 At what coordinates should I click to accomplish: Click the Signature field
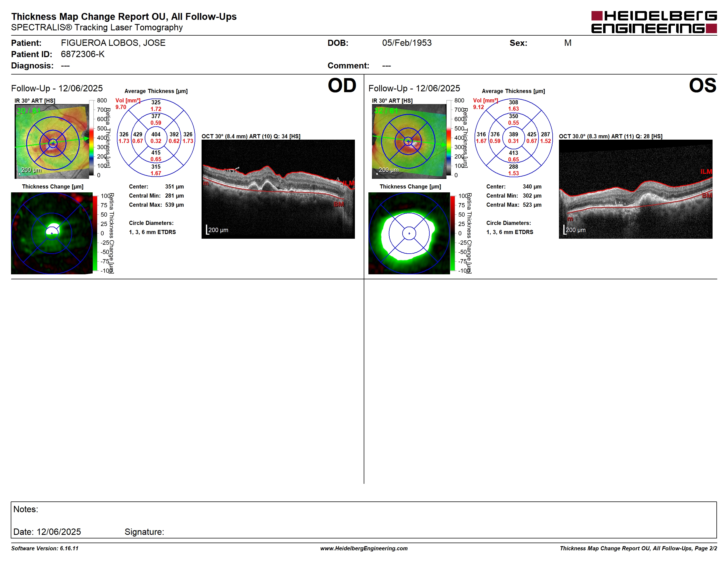click(x=144, y=532)
